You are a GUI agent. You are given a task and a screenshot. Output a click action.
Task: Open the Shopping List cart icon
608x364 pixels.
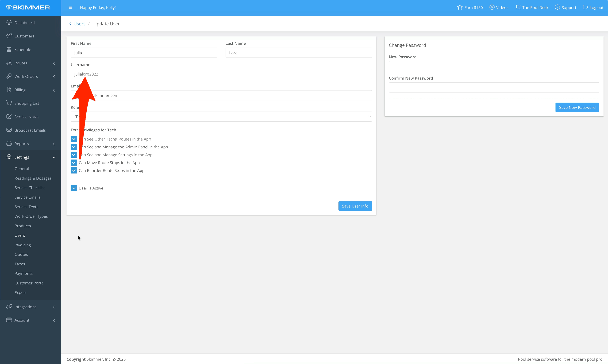coord(9,103)
